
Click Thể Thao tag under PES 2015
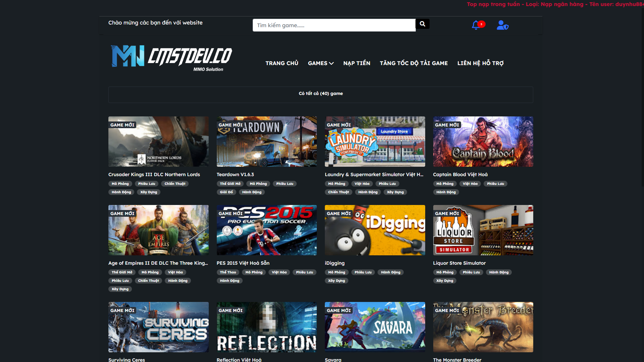228,272
